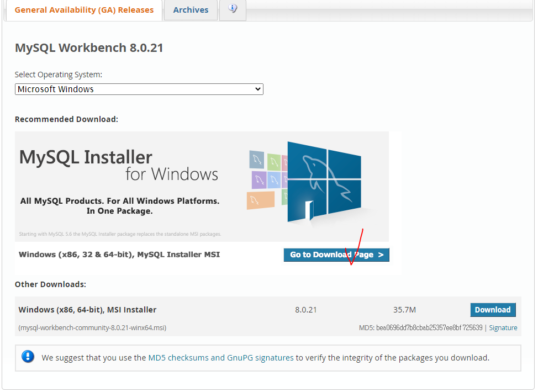Select the mysql-workbench-community-8.0.21-winx64.msi filename
This screenshot has height=392, width=538.
tap(92, 328)
